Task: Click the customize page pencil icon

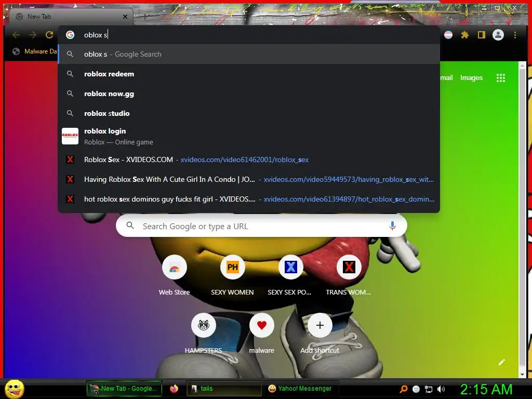Action: (x=502, y=362)
